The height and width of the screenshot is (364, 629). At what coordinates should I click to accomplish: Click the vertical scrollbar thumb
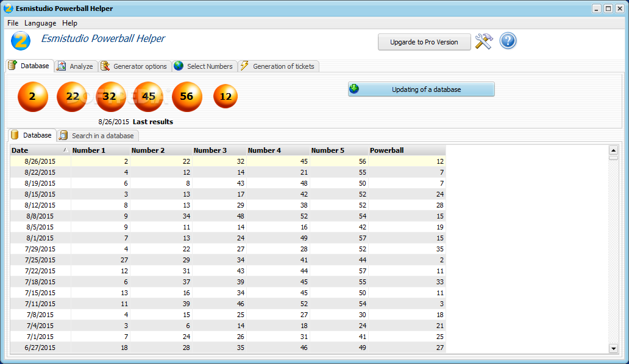click(613, 158)
